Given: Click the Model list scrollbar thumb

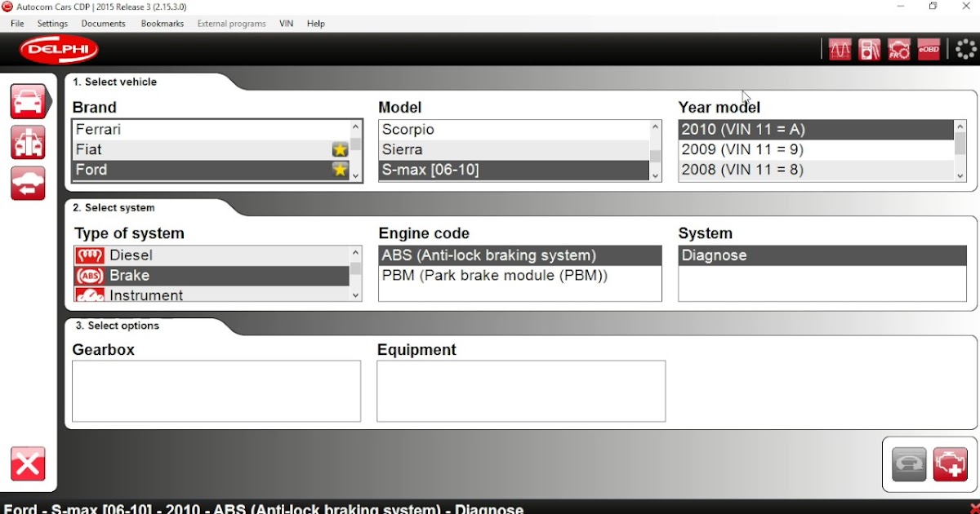Looking at the screenshot, I should tap(656, 156).
